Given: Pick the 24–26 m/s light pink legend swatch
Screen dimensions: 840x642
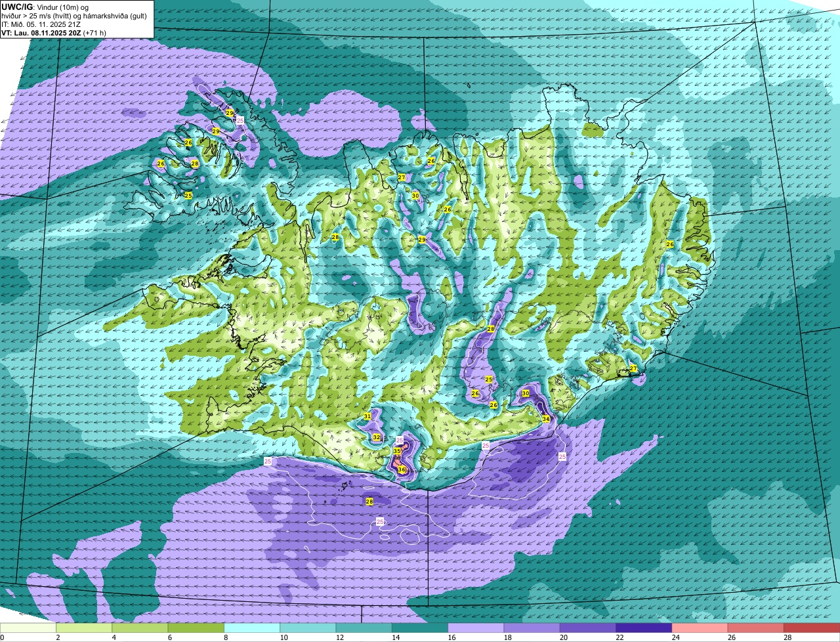Looking at the screenshot, I should click(699, 628).
